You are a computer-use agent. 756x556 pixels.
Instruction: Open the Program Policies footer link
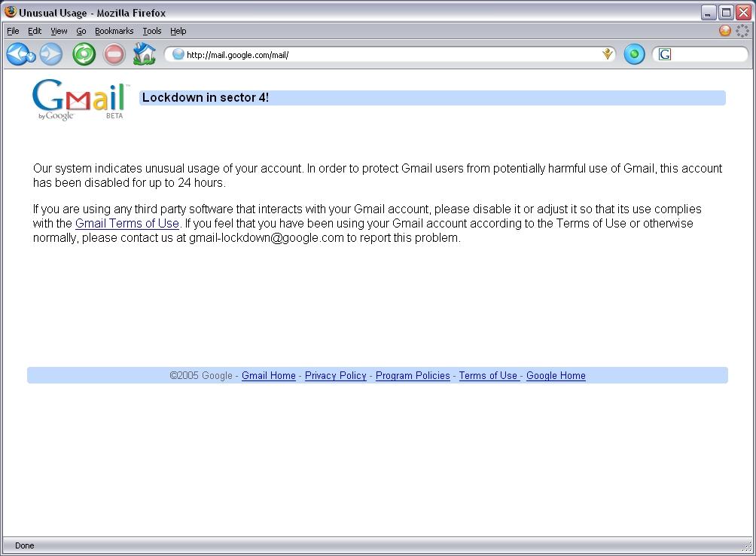point(413,376)
